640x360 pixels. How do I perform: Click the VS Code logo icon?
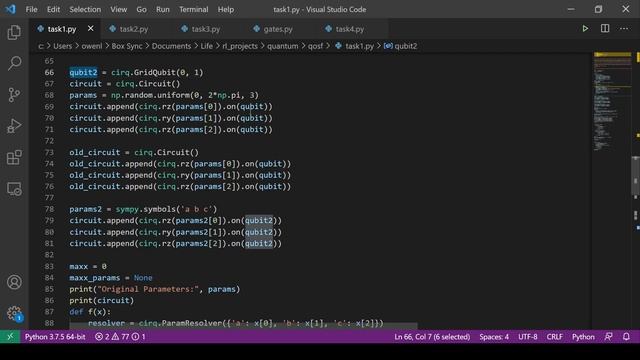point(10,9)
